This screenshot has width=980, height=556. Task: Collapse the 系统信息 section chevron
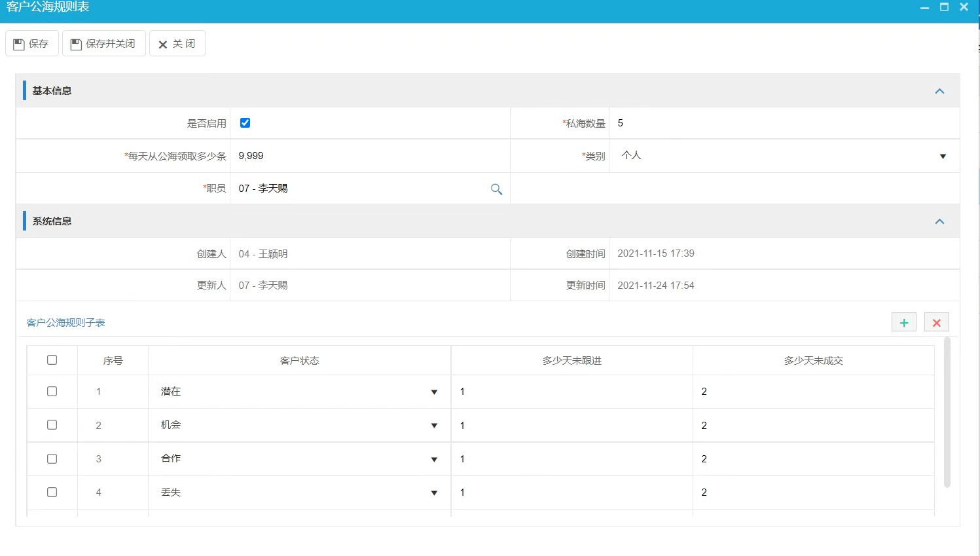tap(940, 221)
